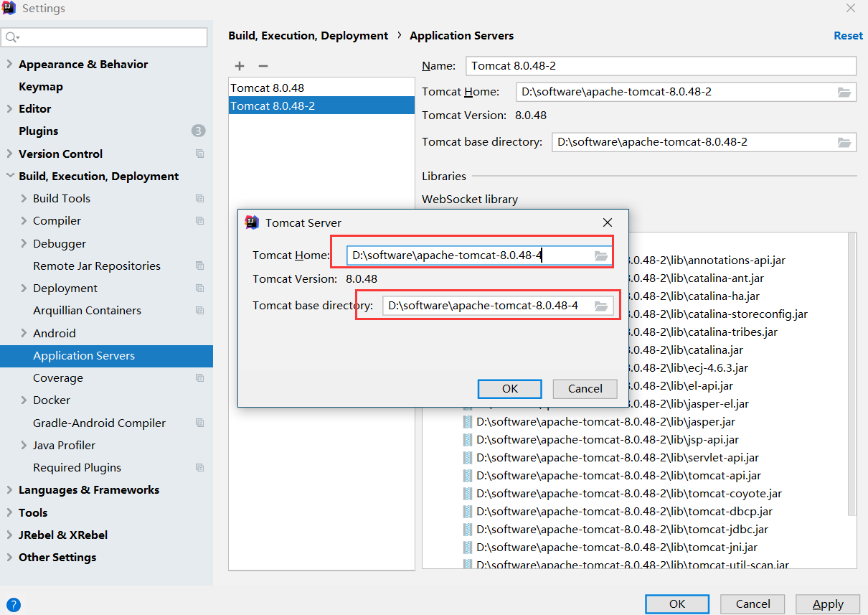This screenshot has width=868, height=615.
Task: Click project-level icon next to Remote Jar Repositories
Action: pos(199,266)
